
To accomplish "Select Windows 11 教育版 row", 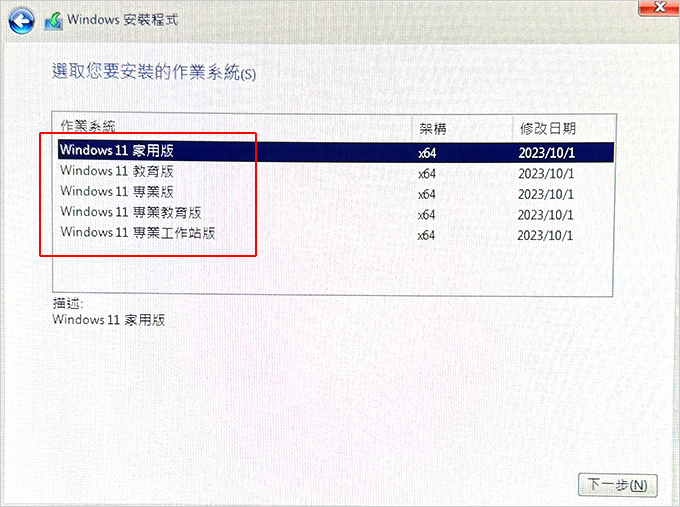I will (x=336, y=173).
